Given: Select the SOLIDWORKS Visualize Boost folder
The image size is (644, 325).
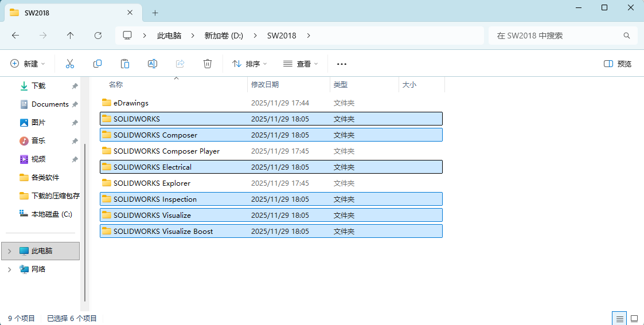Looking at the screenshot, I should pos(271,231).
